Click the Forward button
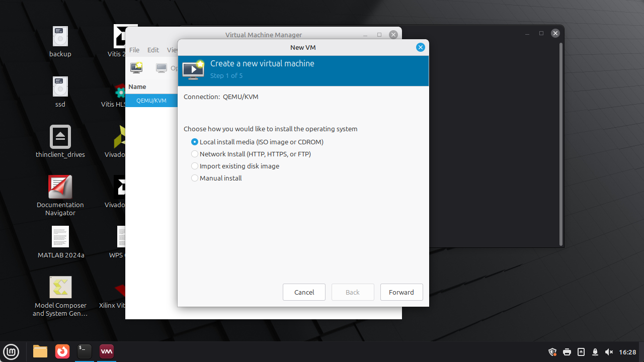The height and width of the screenshot is (362, 644). tap(401, 292)
